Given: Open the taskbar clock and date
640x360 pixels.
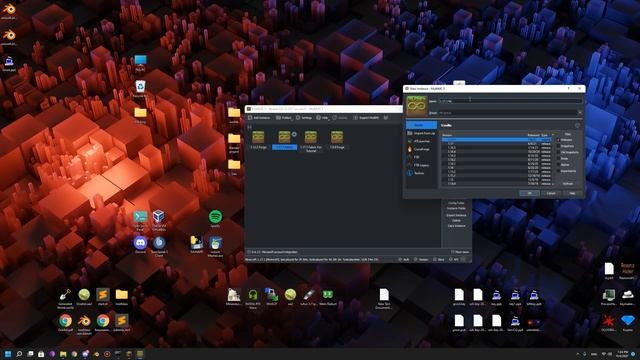Looking at the screenshot, I should pos(623,354).
